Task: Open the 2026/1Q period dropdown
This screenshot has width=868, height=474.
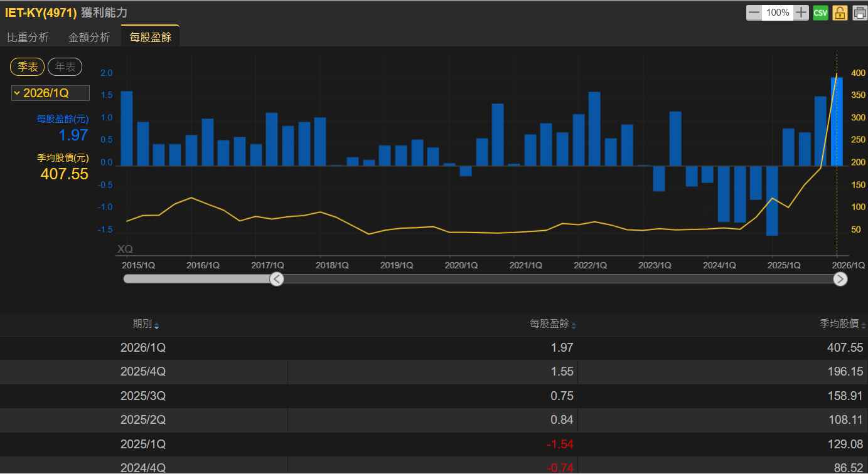Action: pyautogui.click(x=50, y=93)
